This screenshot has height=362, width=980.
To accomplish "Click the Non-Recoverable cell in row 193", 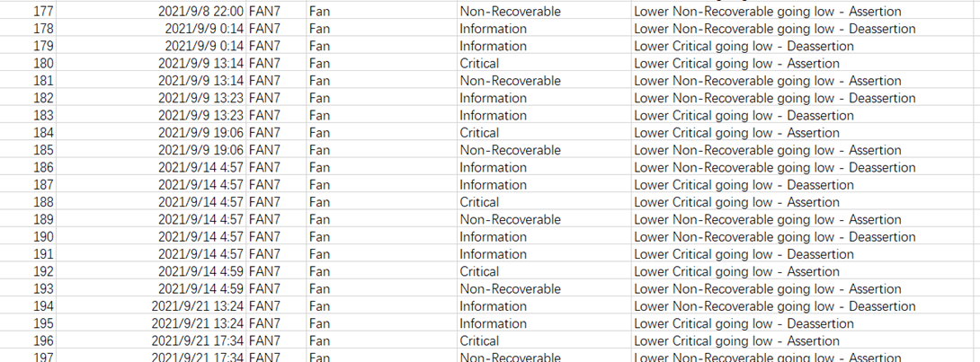I will (510, 289).
